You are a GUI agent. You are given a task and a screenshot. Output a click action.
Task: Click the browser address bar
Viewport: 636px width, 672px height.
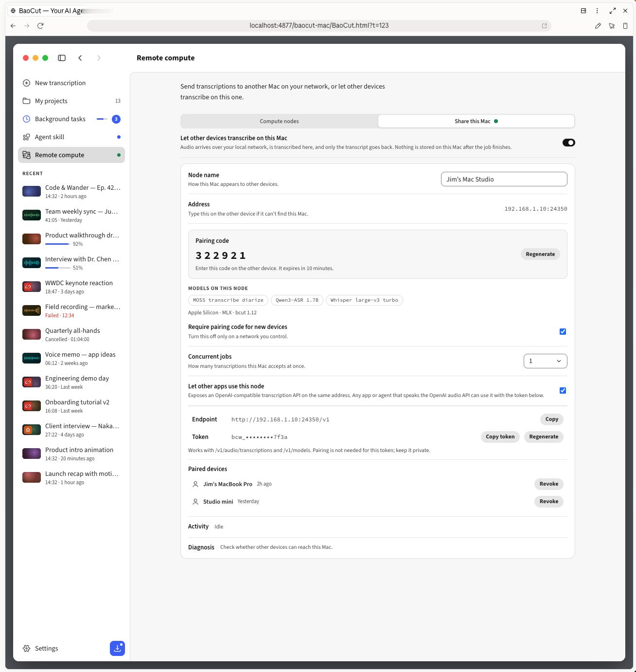tap(319, 26)
